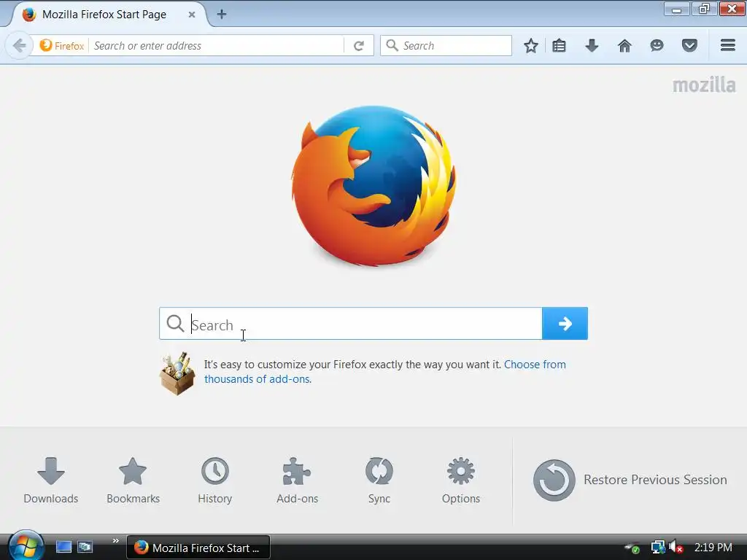The height and width of the screenshot is (560, 747).
Task: Click the Show Desktop quick launch icon
Action: point(63,547)
